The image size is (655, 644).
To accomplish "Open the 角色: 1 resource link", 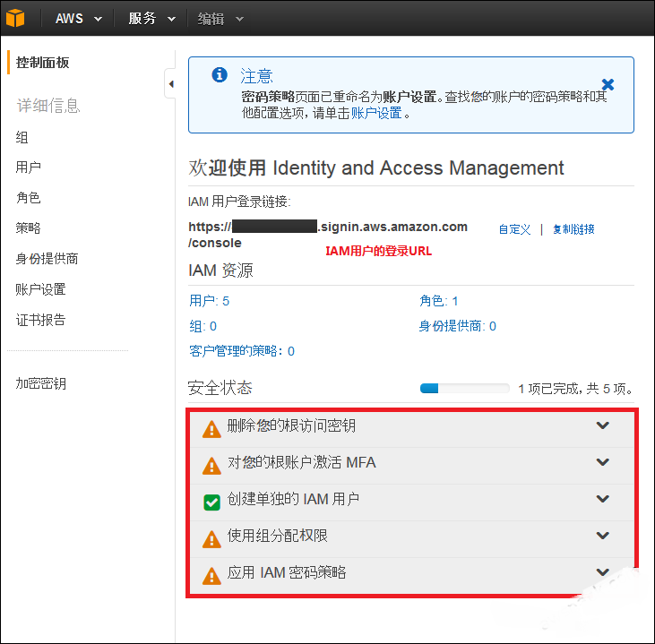I will pos(439,301).
